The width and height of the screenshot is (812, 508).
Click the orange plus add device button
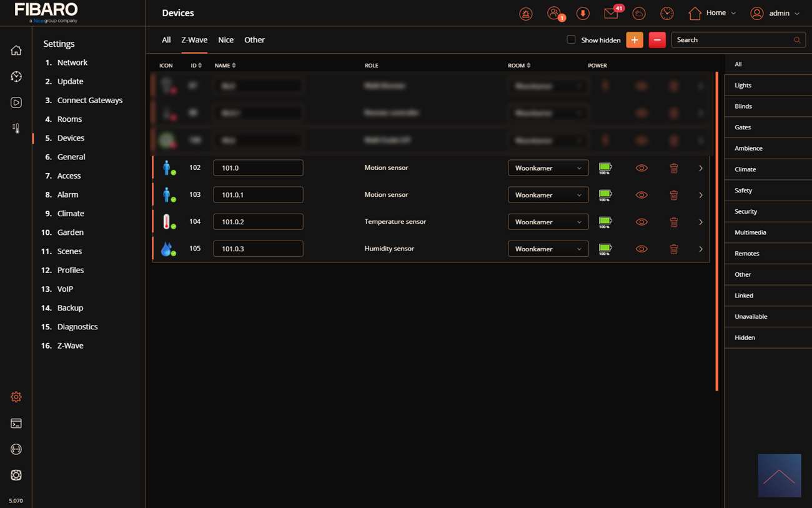point(634,40)
